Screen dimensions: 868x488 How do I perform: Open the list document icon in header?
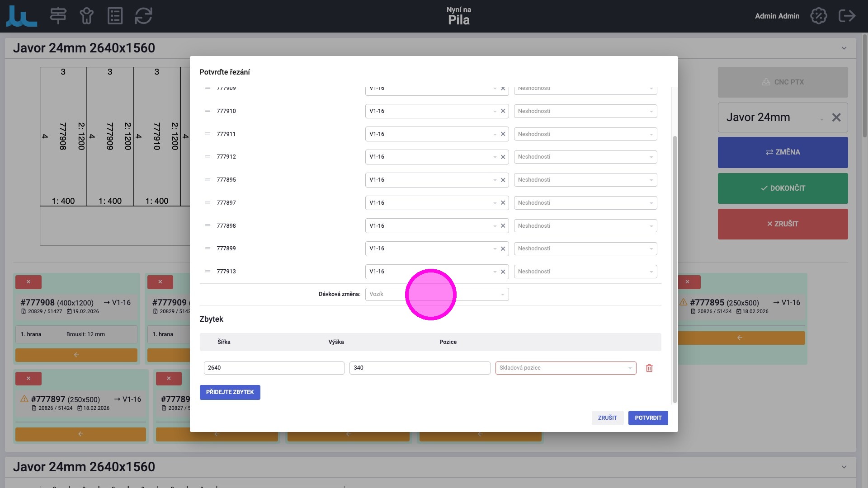[115, 16]
